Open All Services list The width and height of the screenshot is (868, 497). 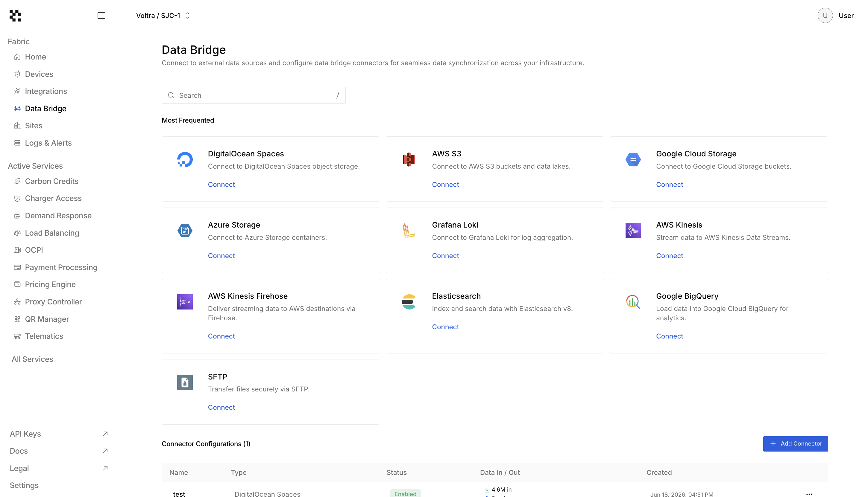(32, 359)
